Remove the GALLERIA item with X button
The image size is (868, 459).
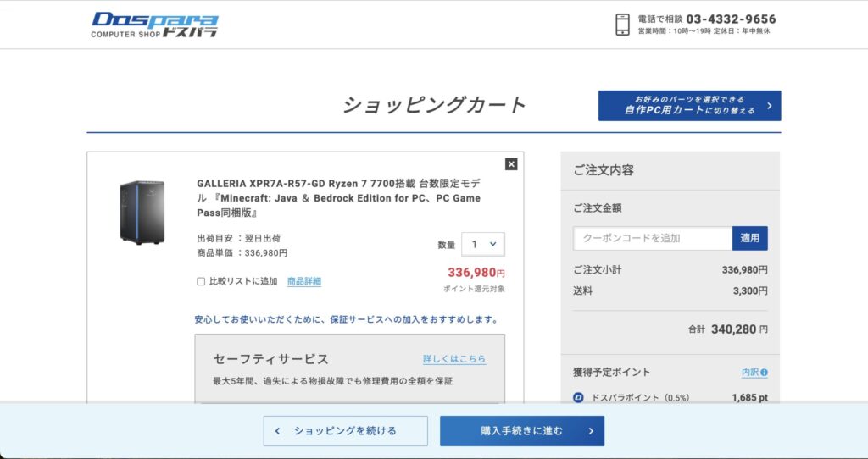(511, 164)
